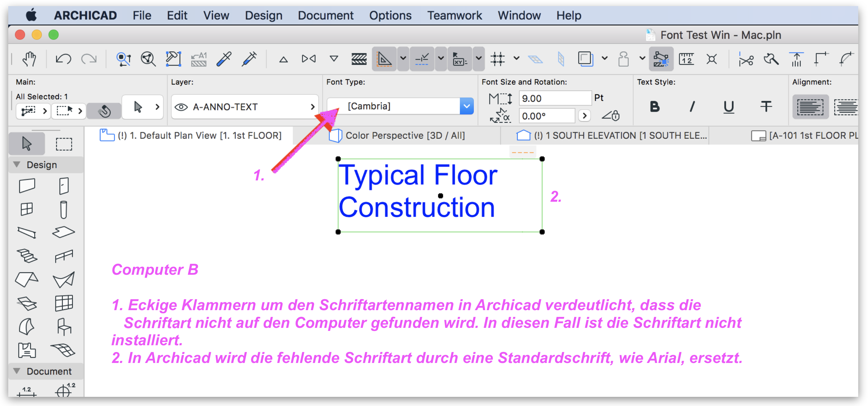
Task: Open the Apple system menu
Action: pos(31,15)
